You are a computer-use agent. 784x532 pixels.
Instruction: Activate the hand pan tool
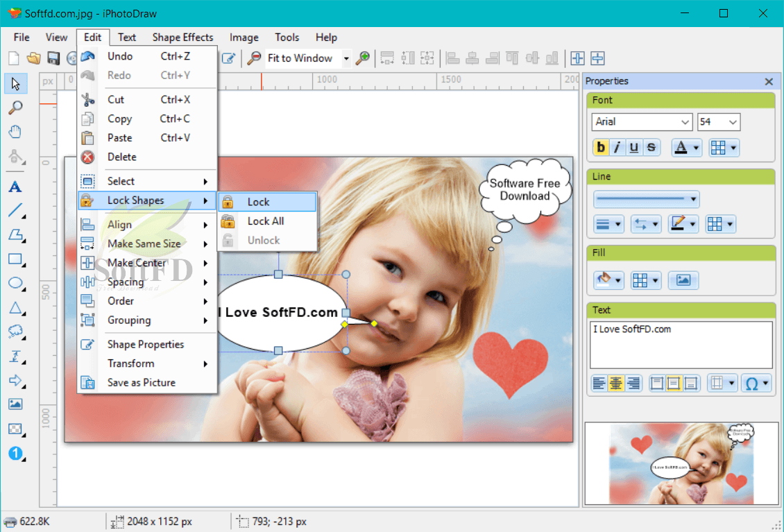pyautogui.click(x=15, y=132)
